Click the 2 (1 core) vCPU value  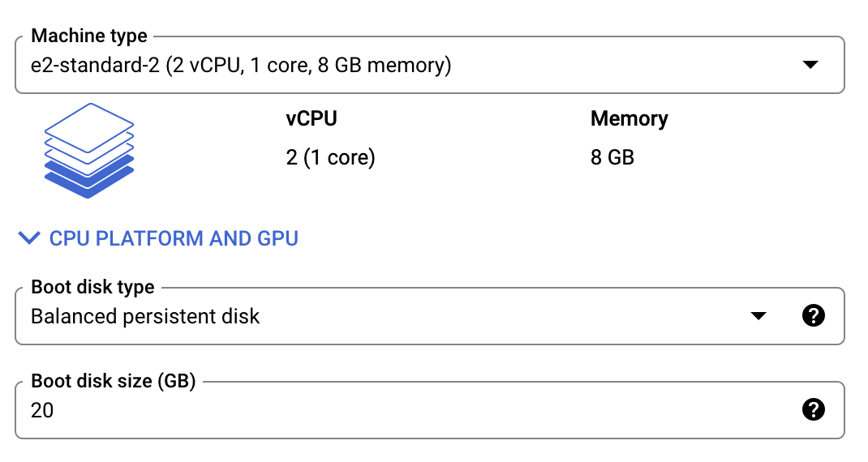[330, 158]
